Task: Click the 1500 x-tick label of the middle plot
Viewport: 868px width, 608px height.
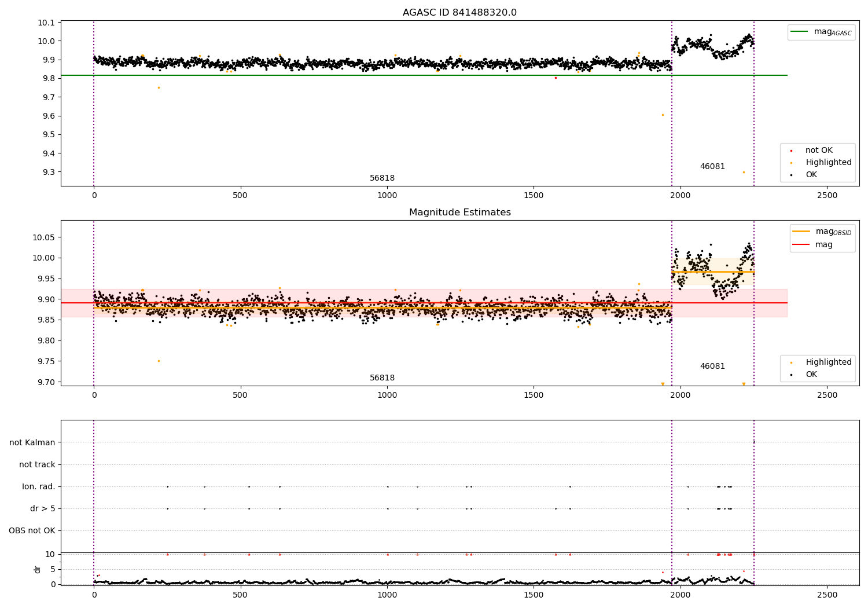Action: (x=534, y=395)
